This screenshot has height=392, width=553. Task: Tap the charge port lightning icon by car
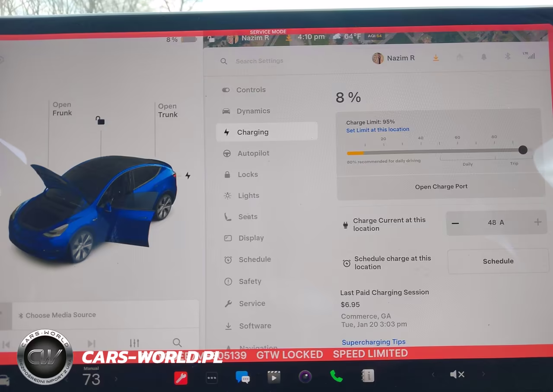click(188, 175)
